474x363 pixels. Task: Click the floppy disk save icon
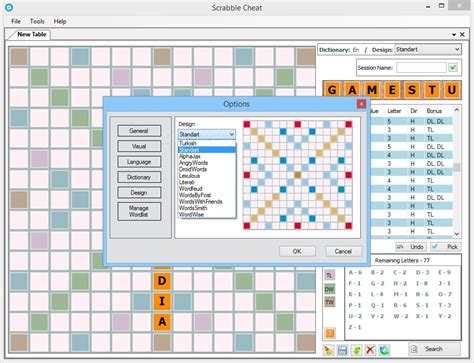[x=342, y=350]
